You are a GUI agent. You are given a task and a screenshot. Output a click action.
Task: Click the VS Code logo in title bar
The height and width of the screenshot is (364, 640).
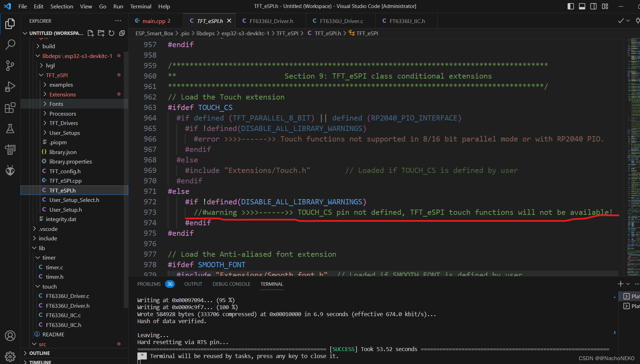[x=7, y=6]
